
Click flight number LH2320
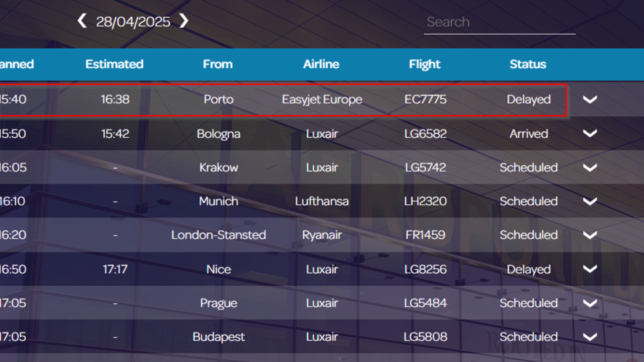425,201
